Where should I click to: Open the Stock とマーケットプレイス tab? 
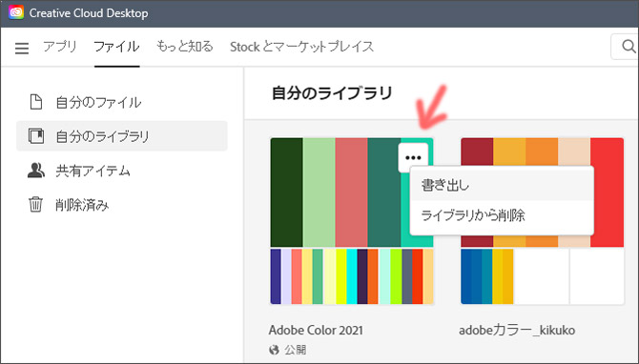[x=301, y=47]
